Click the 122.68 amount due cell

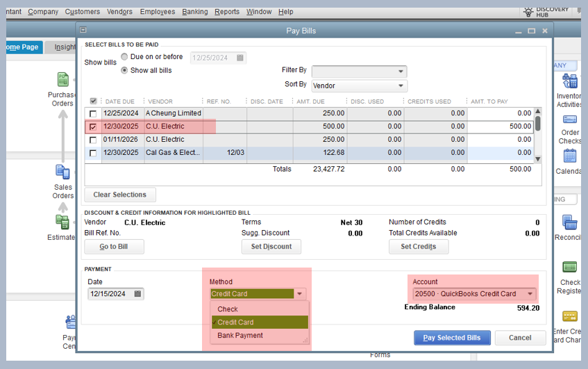(x=319, y=153)
